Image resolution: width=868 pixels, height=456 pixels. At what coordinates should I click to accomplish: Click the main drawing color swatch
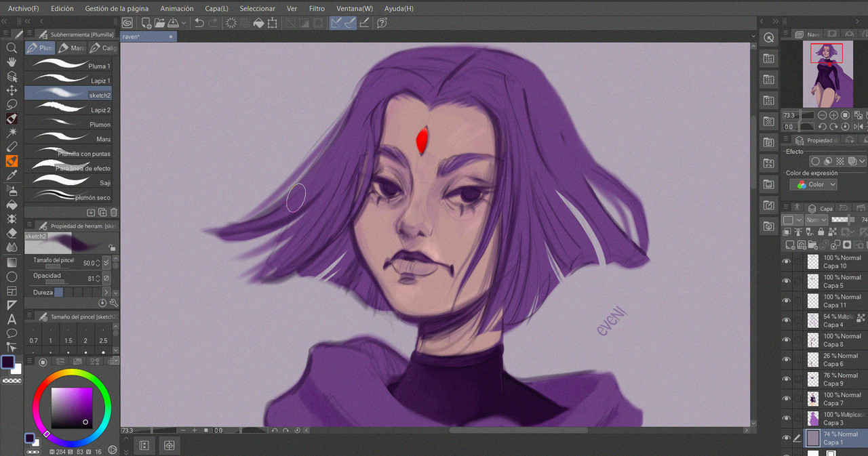[x=8, y=362]
